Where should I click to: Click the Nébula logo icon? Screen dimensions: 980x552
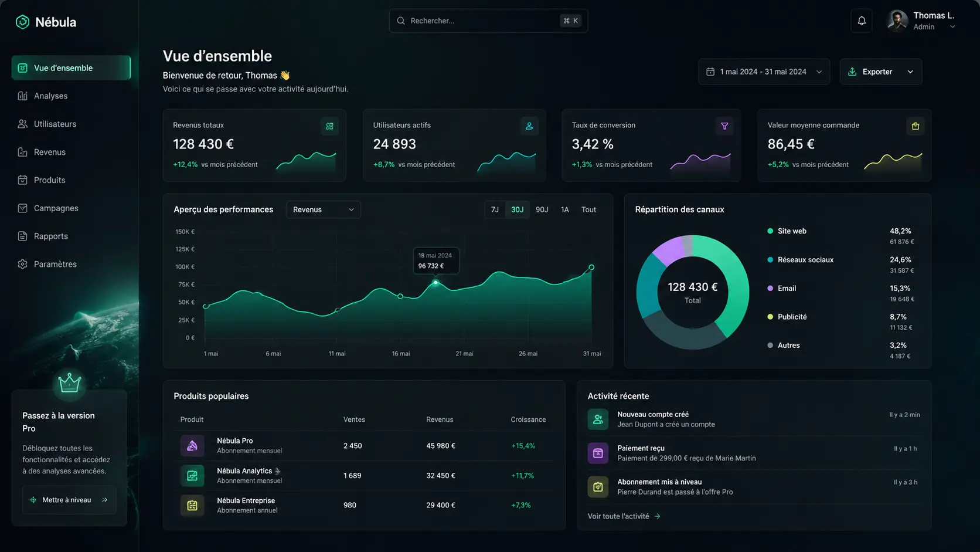pyautogui.click(x=22, y=22)
